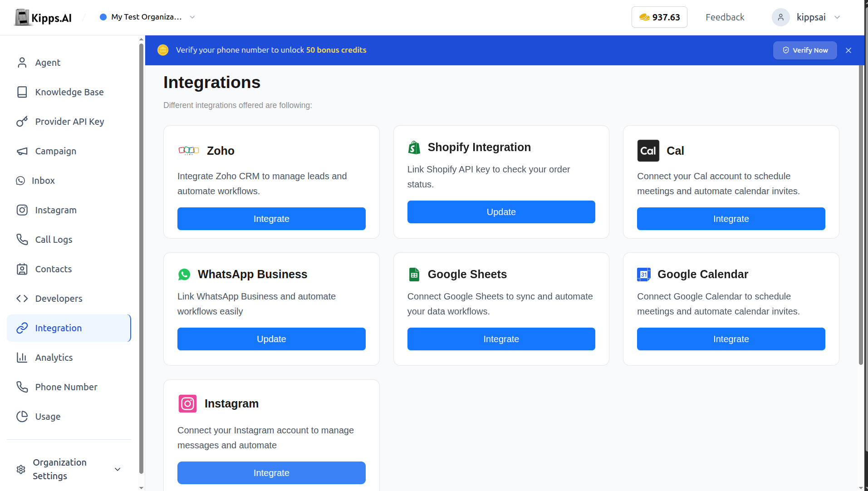The height and width of the screenshot is (491, 868).
Task: Click the Cal logo icon
Action: pos(648,151)
